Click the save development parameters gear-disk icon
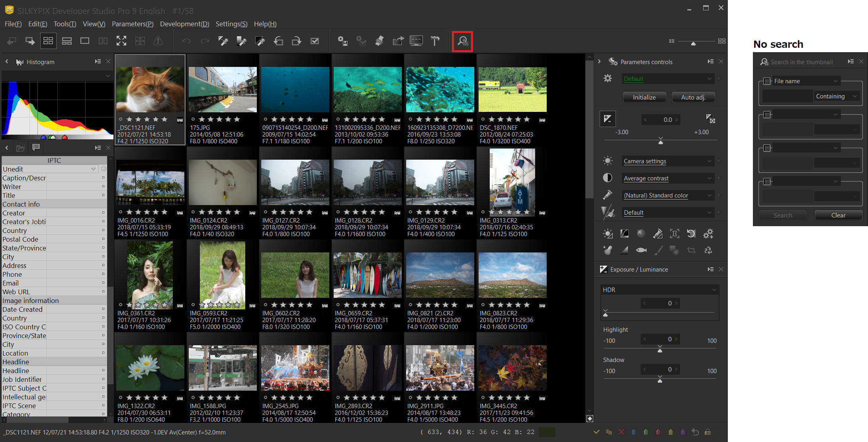 pos(342,41)
